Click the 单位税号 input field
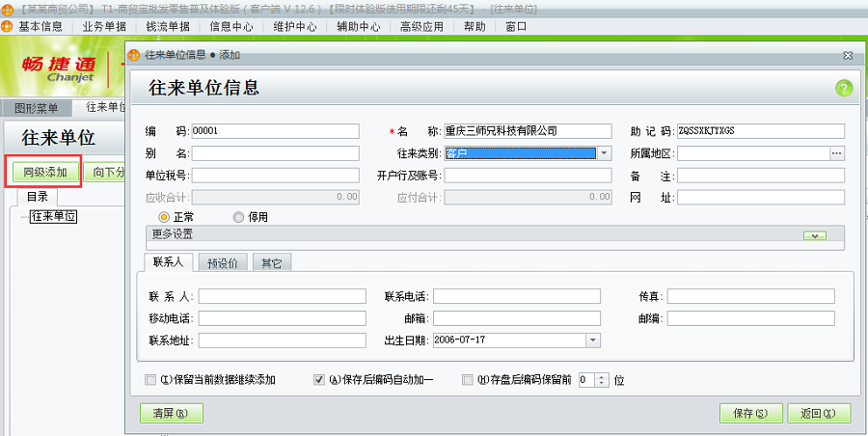This screenshot has width=868, height=436. click(x=275, y=176)
